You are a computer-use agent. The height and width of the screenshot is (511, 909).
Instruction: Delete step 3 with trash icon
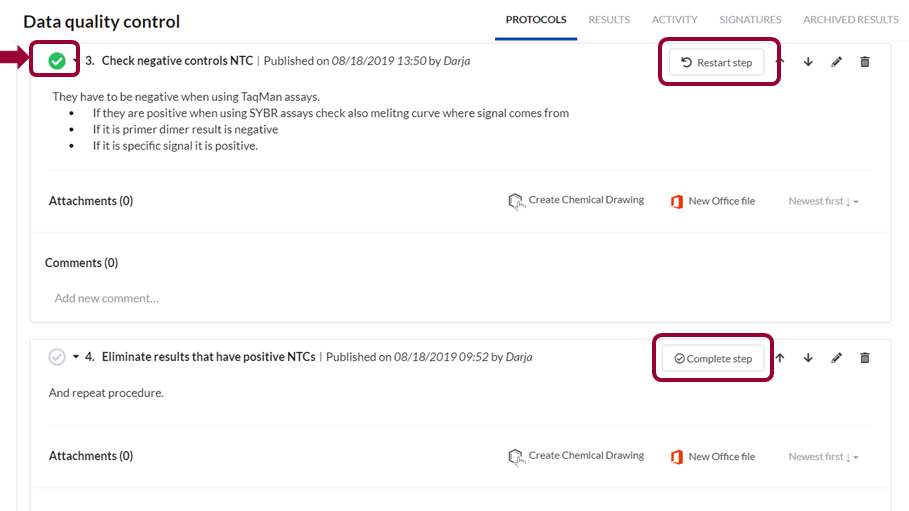click(x=865, y=62)
